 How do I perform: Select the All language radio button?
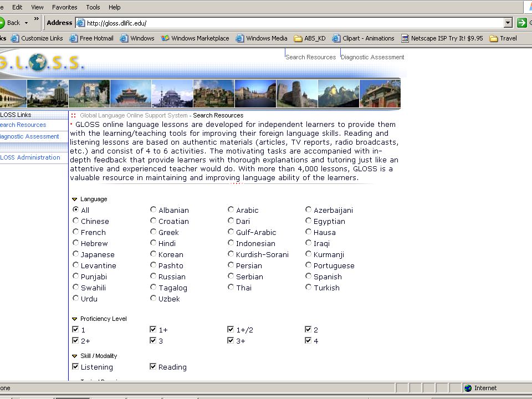point(76,209)
